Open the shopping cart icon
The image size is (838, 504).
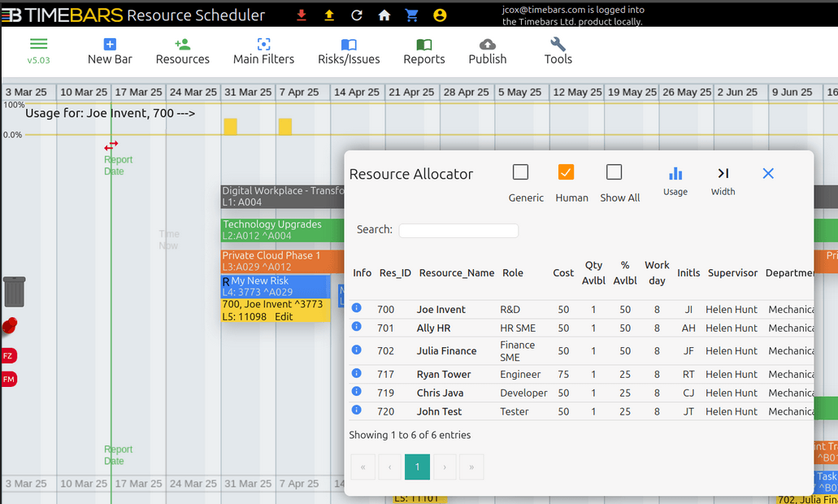tap(411, 15)
